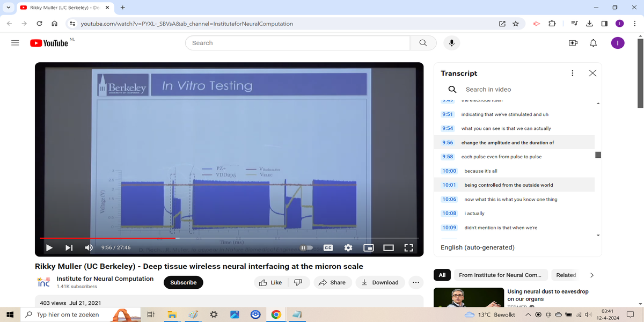Turn on closed captions
This screenshot has width=644, height=322.
(x=328, y=247)
